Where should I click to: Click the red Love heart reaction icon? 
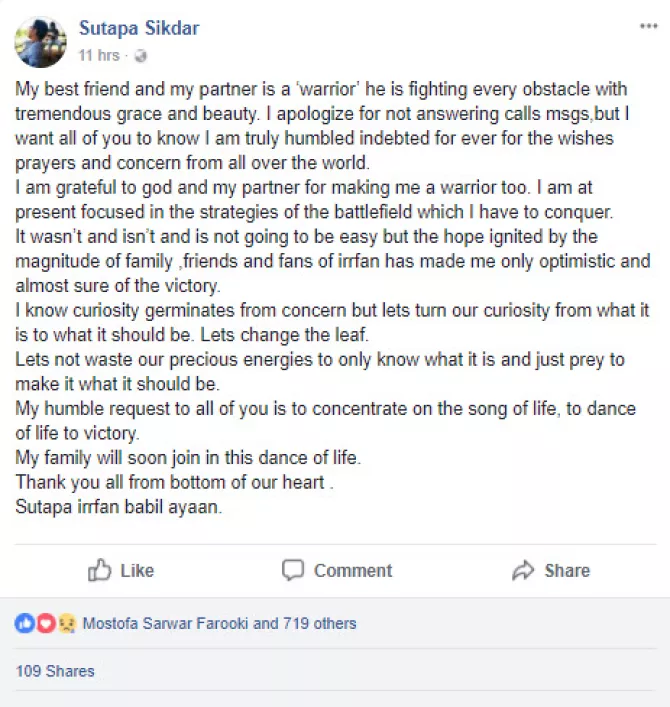pos(45,623)
